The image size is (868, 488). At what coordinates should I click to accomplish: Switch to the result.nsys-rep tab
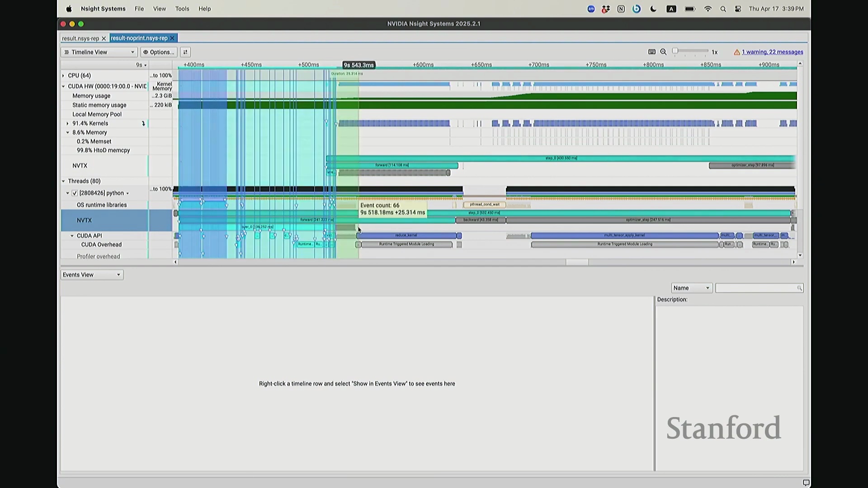[80, 38]
